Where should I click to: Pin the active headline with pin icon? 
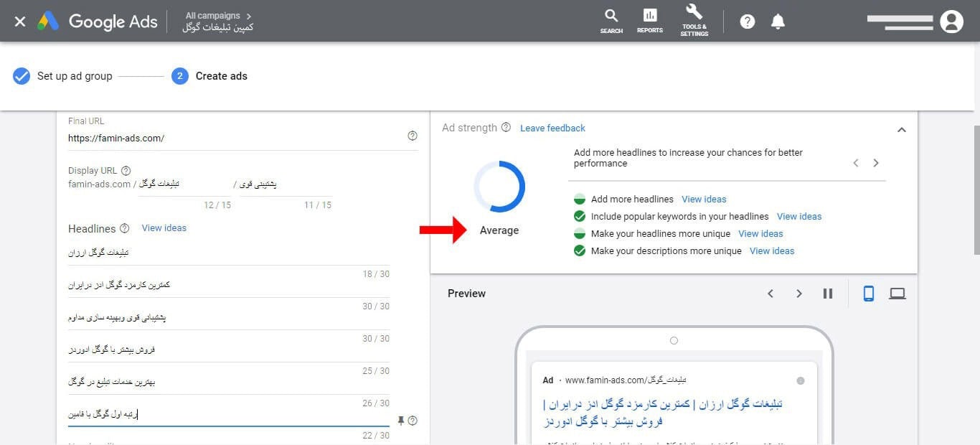coord(401,421)
